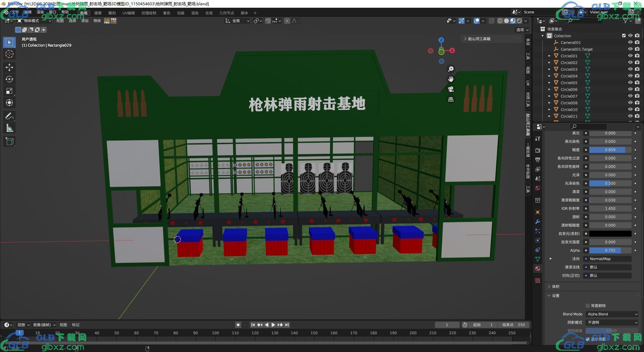Click the Add Cube tool
Image resolution: width=644 pixels, height=352 pixels.
9,141
